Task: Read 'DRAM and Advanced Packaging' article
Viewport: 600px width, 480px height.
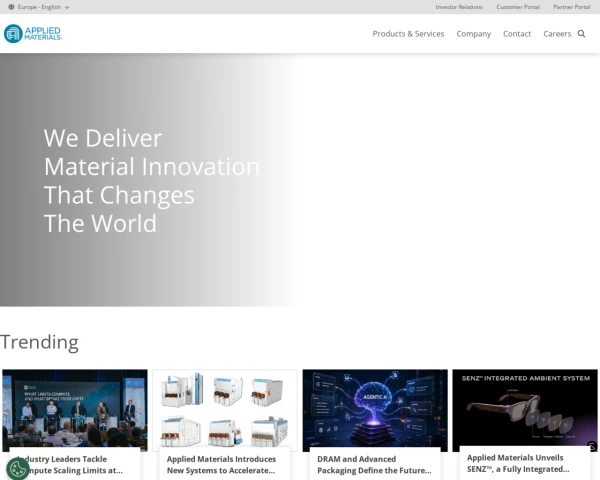Action: [x=374, y=464]
